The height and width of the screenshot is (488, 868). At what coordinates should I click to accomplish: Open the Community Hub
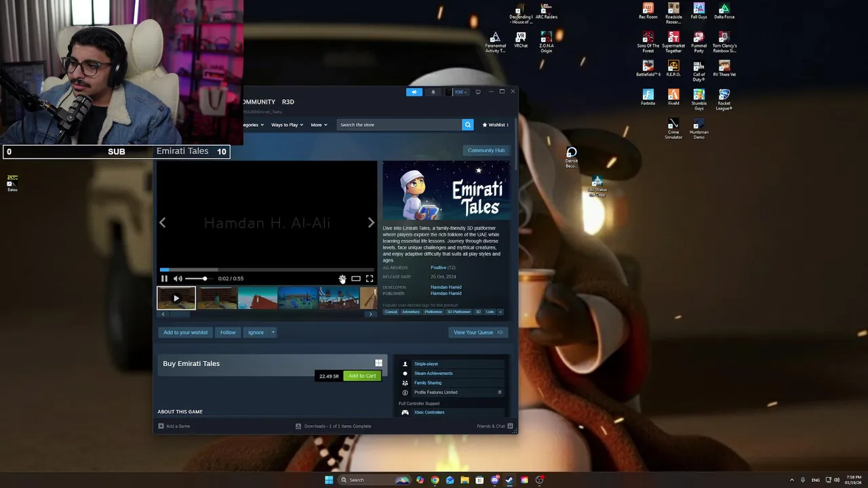(486, 150)
